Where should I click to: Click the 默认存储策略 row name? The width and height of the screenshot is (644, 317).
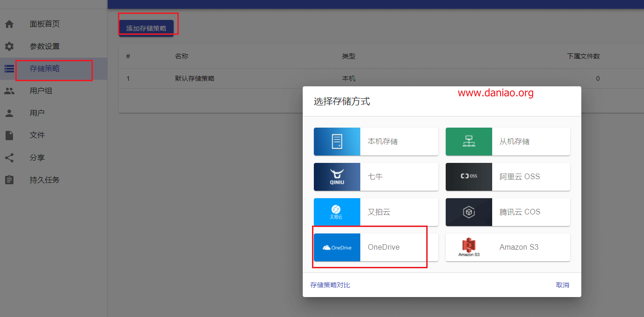point(195,78)
